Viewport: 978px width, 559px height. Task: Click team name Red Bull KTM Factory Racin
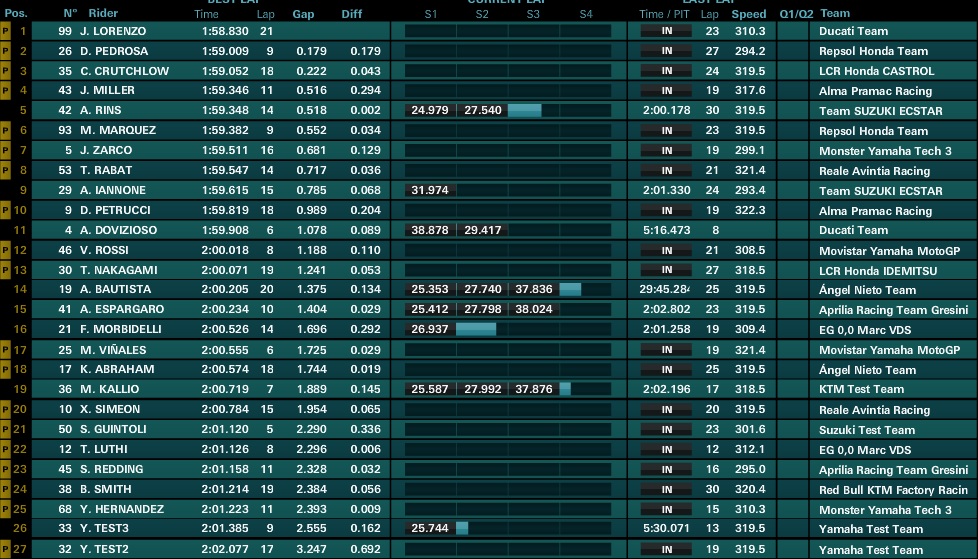[x=893, y=489]
